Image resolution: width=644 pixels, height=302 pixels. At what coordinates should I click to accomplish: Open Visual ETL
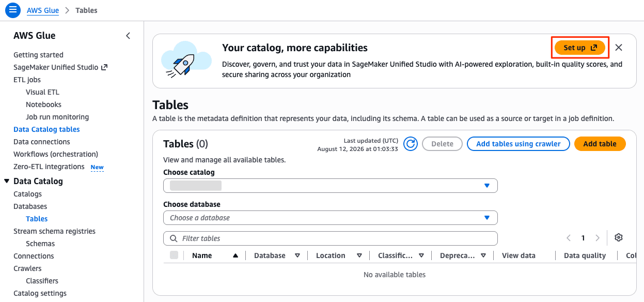pos(42,92)
